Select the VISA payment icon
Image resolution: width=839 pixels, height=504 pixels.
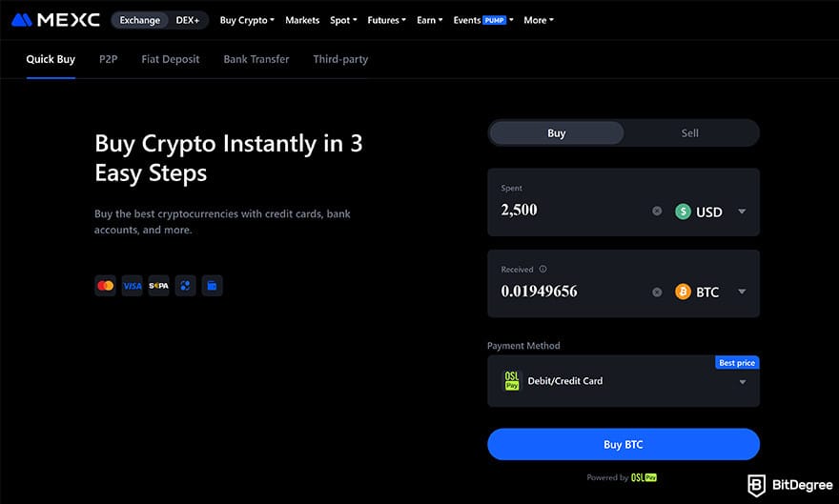coord(133,286)
